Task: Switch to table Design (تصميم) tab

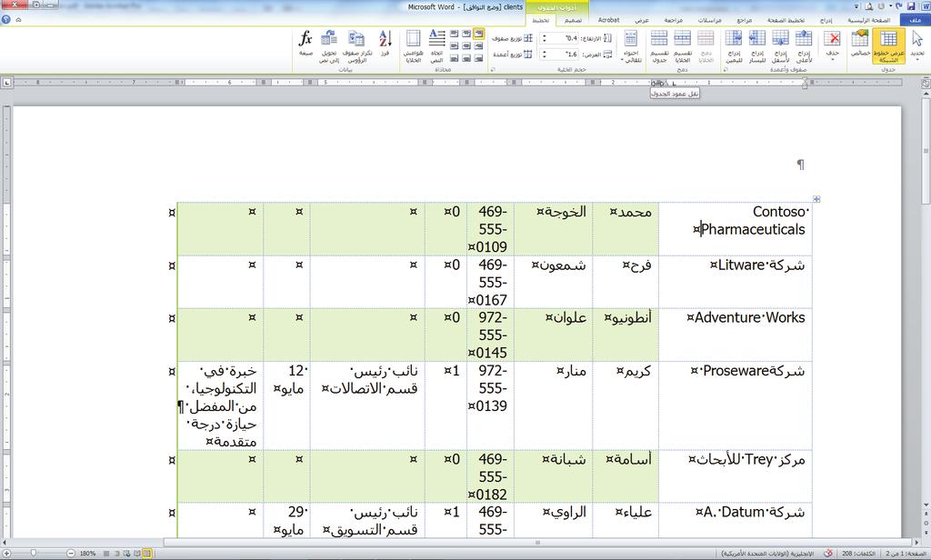Action: point(573,20)
